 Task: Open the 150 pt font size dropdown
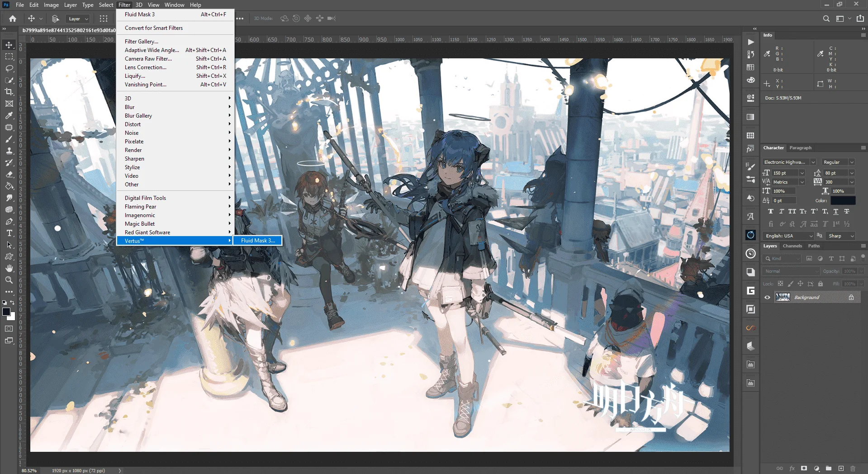[x=802, y=173]
